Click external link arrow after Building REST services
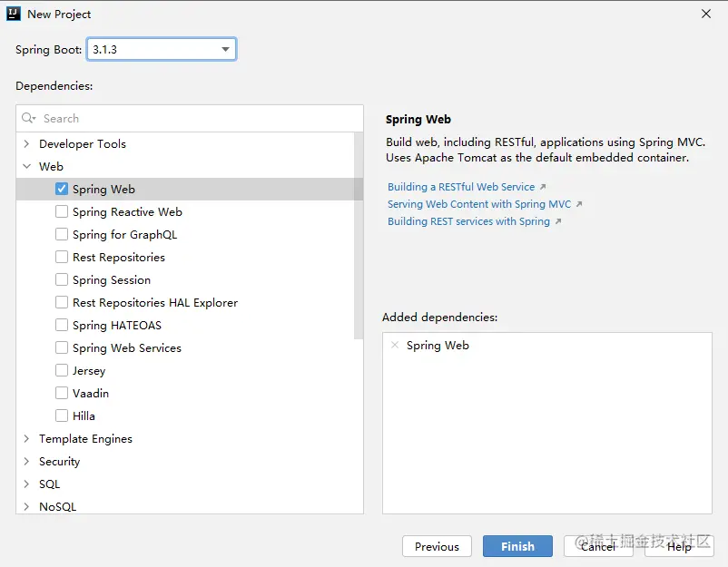This screenshot has height=567, width=728. coord(558,222)
